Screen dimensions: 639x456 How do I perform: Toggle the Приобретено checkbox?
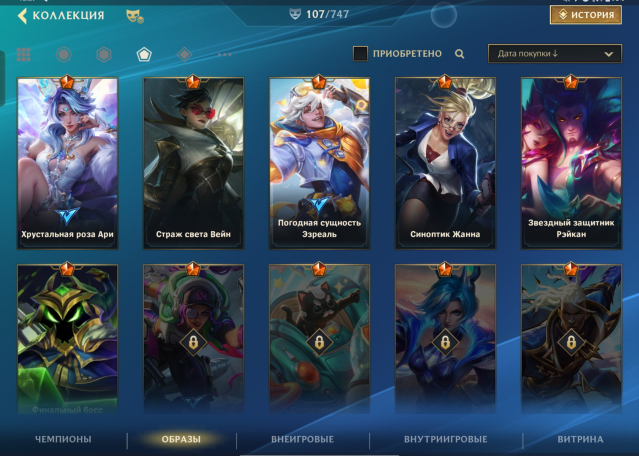360,53
